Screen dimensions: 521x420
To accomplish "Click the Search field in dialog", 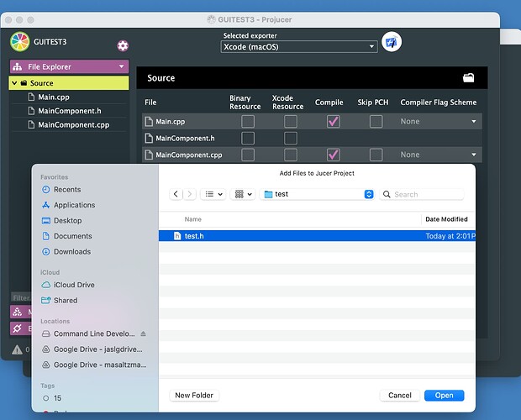I will pos(422,194).
